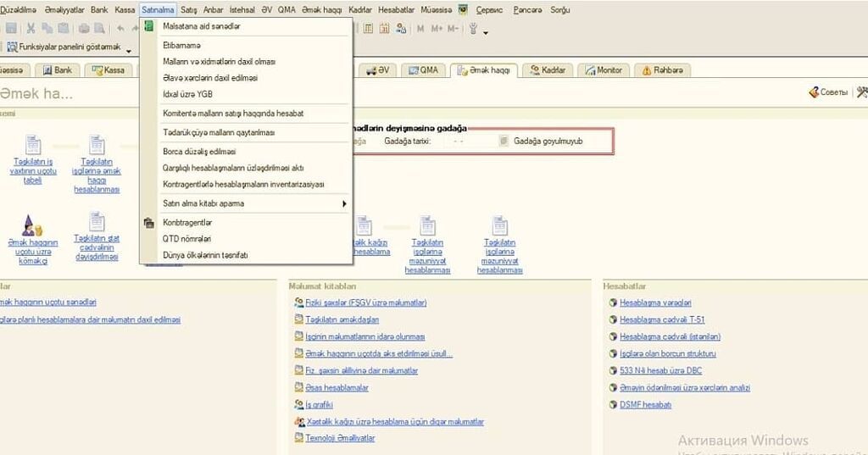Viewport: 868px width, 455px height.
Task: Open dropdown arrow after Funksiyalar panelini göstərmək
Action: coord(129,51)
